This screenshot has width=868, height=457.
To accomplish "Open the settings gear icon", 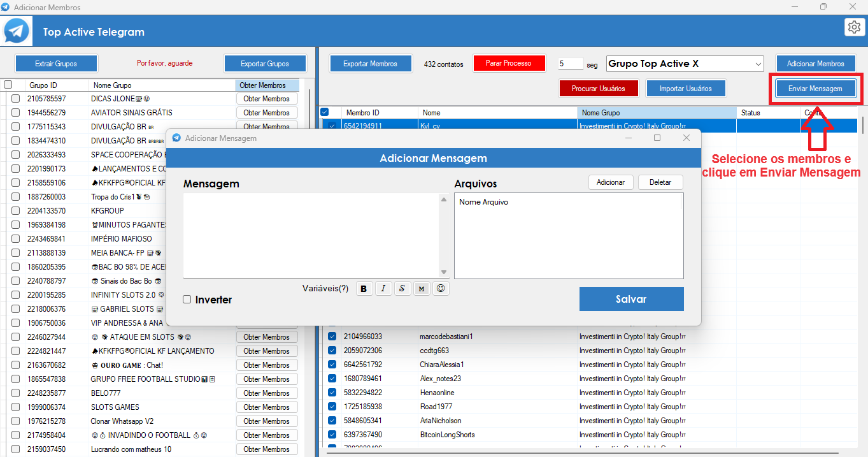I will coord(853,27).
